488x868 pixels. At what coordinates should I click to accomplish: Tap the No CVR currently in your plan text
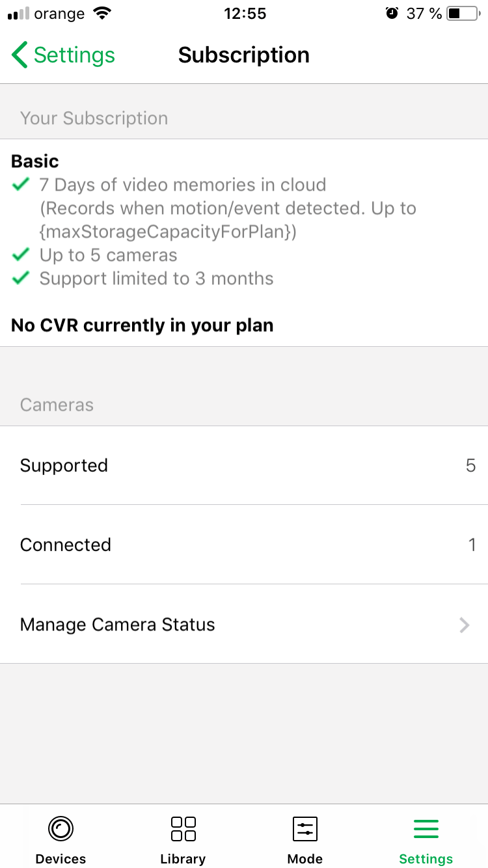tap(142, 325)
